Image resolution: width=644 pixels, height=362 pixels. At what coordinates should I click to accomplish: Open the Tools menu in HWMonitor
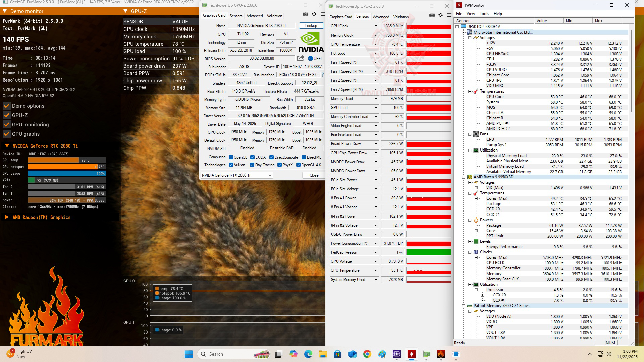coord(484,14)
